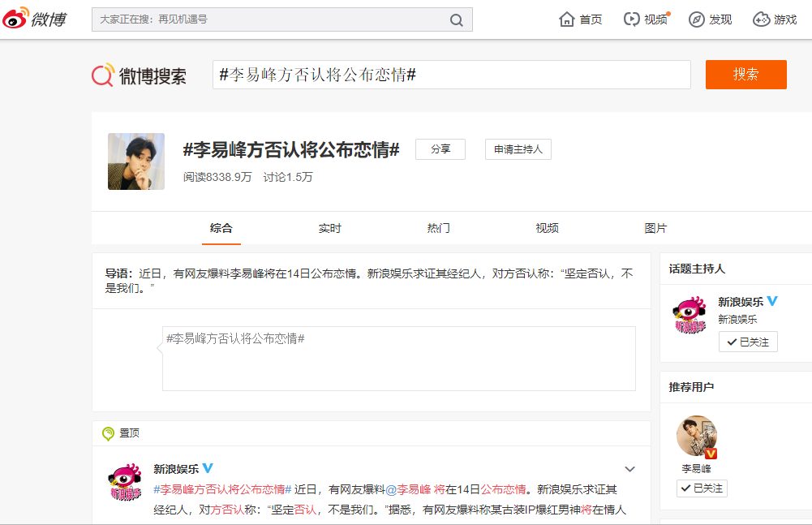The image size is (812, 525).
Task: Toggle 已关注 follow state for 李易峰
Action: pyautogui.click(x=702, y=488)
